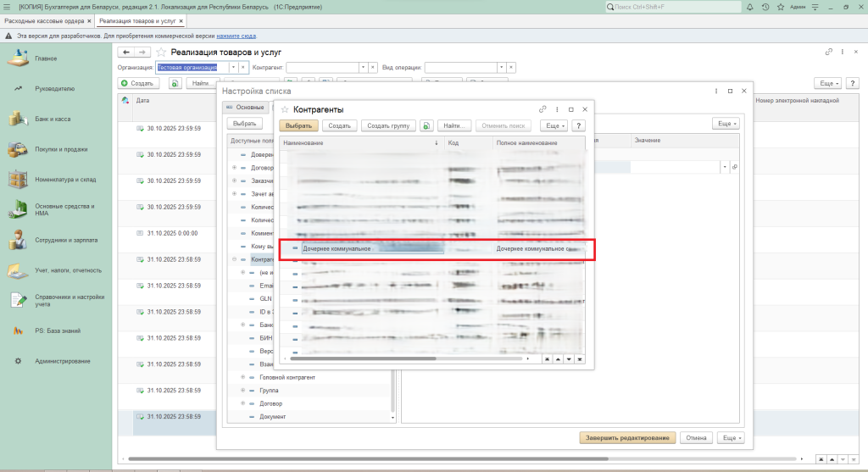
Task: Open help with the question mark in Контрагенты
Action: (x=579, y=125)
